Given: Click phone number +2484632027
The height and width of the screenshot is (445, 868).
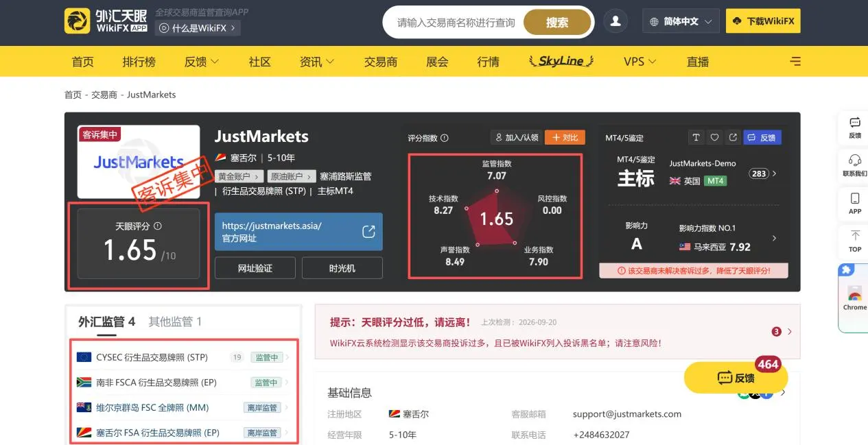Looking at the screenshot, I should click(x=601, y=435).
